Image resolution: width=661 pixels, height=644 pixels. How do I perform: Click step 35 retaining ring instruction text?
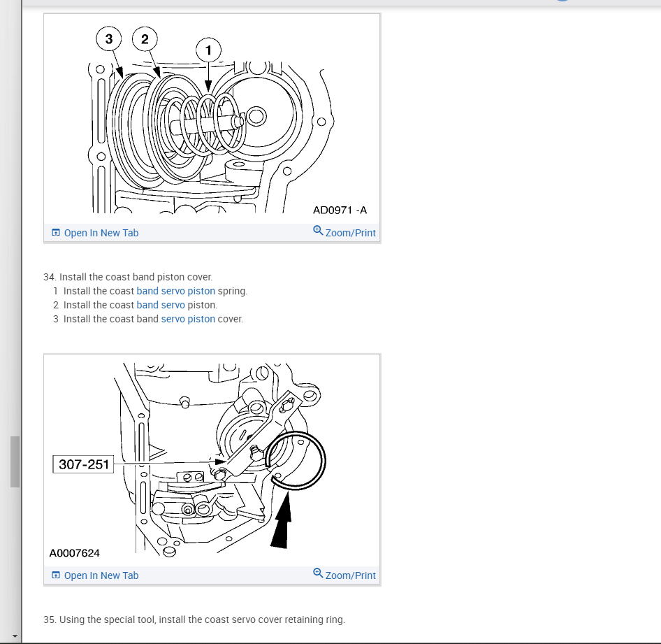coord(194,620)
